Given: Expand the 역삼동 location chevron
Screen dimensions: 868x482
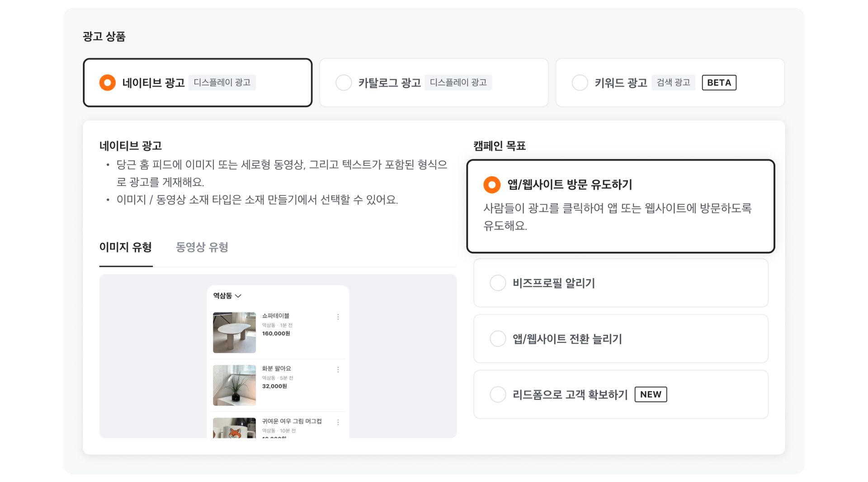Looking at the screenshot, I should (238, 296).
